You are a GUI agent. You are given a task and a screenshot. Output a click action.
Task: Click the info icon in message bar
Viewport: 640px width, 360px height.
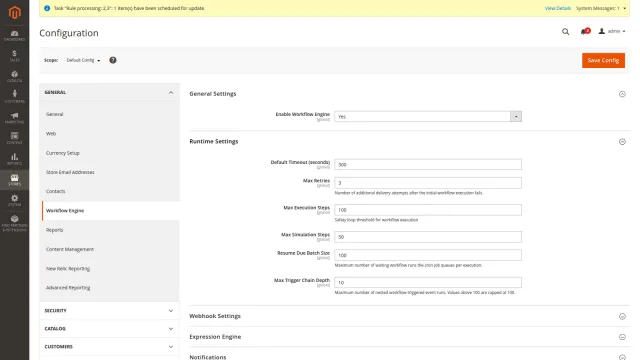coord(47,8)
